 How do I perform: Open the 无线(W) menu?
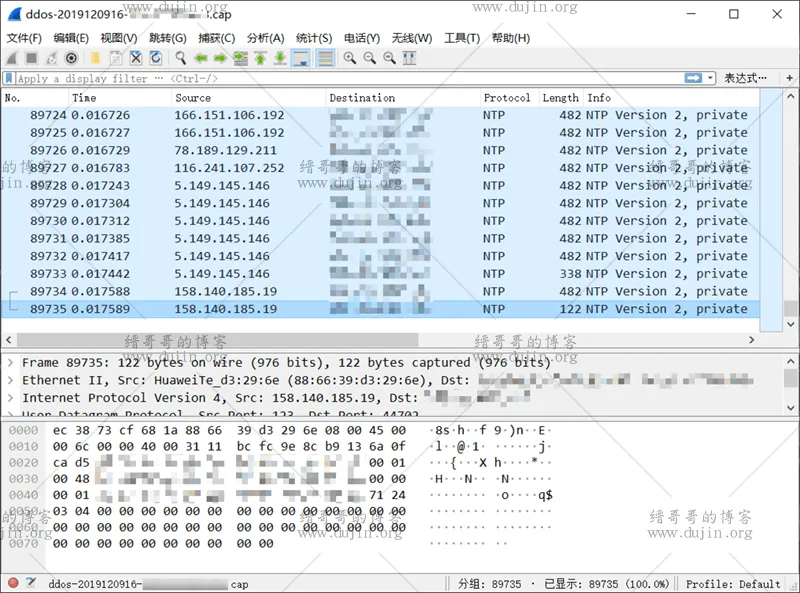pos(412,38)
